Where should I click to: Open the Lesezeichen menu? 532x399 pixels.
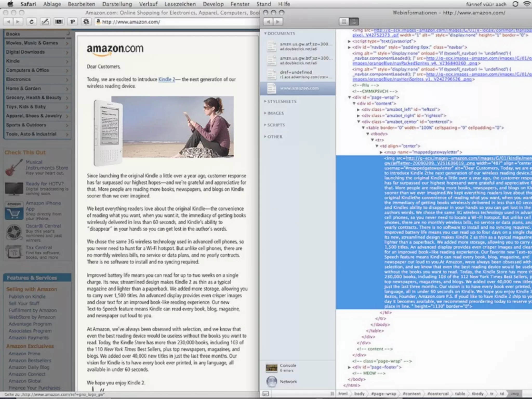click(180, 4)
